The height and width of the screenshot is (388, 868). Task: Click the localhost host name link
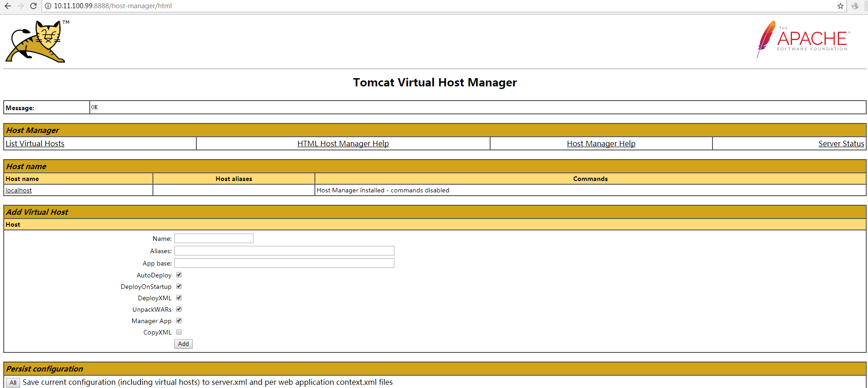[19, 190]
